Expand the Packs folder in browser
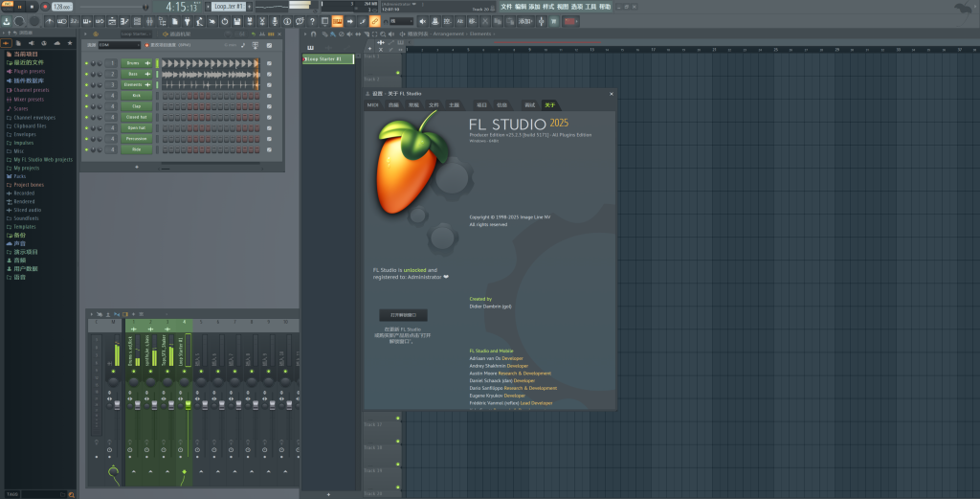 pyautogui.click(x=19, y=176)
